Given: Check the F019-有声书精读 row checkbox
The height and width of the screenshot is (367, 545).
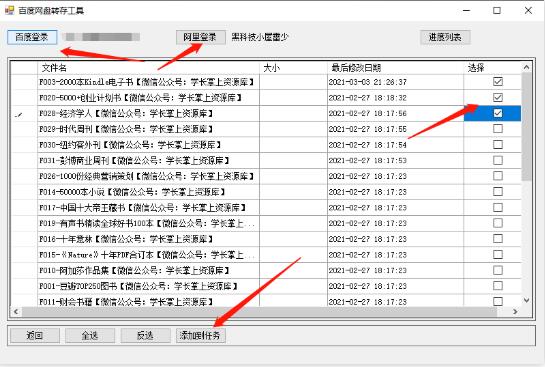Looking at the screenshot, I should pyautogui.click(x=498, y=223).
